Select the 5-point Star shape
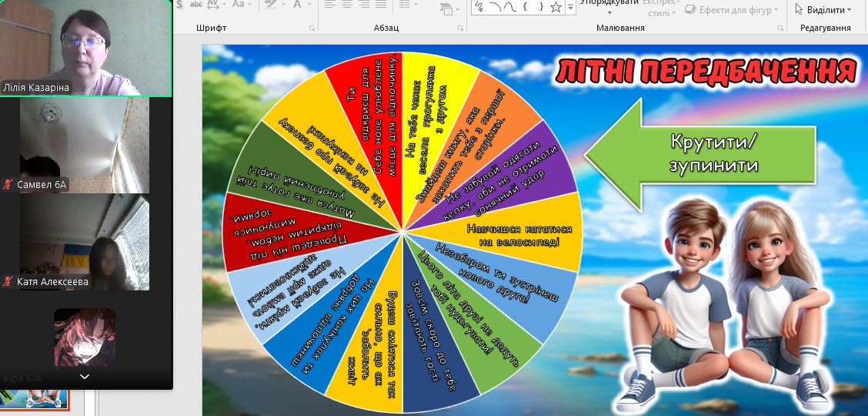The width and height of the screenshot is (868, 416). click(556, 7)
